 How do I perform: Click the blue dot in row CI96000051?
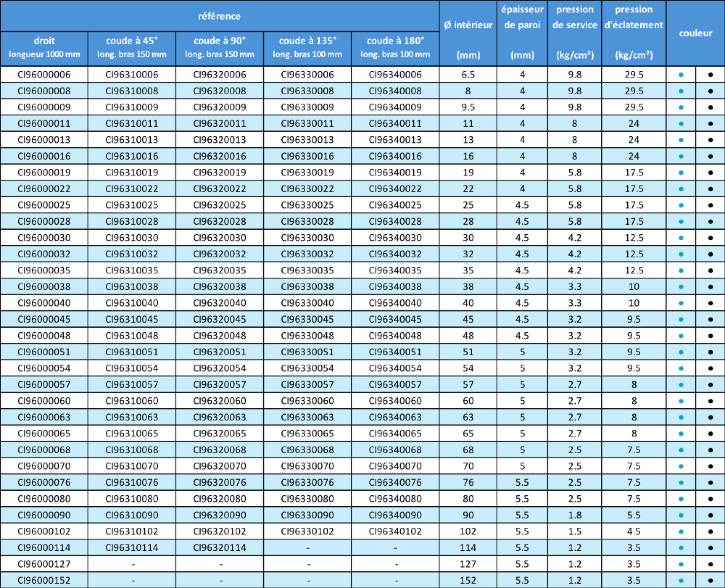(x=681, y=352)
